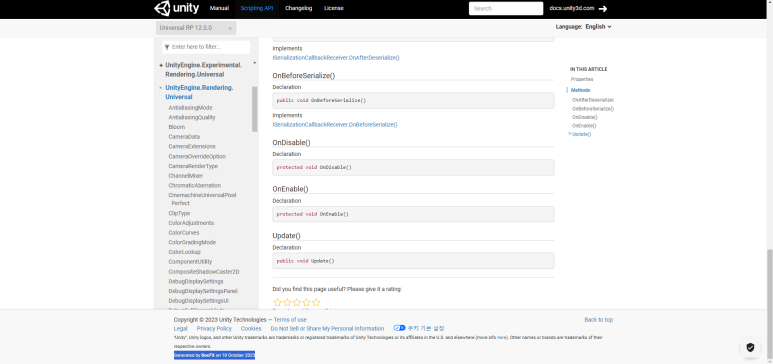This screenshot has width=773, height=364.
Task: Open the Terms of use link
Action: pyautogui.click(x=290, y=320)
